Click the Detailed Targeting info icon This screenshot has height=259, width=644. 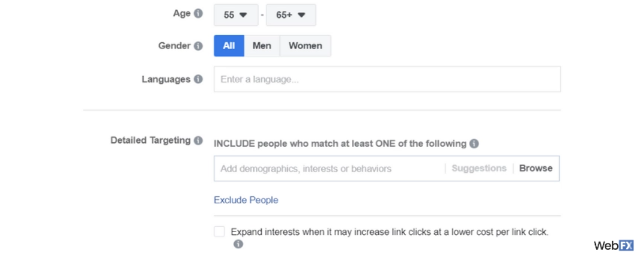(198, 141)
